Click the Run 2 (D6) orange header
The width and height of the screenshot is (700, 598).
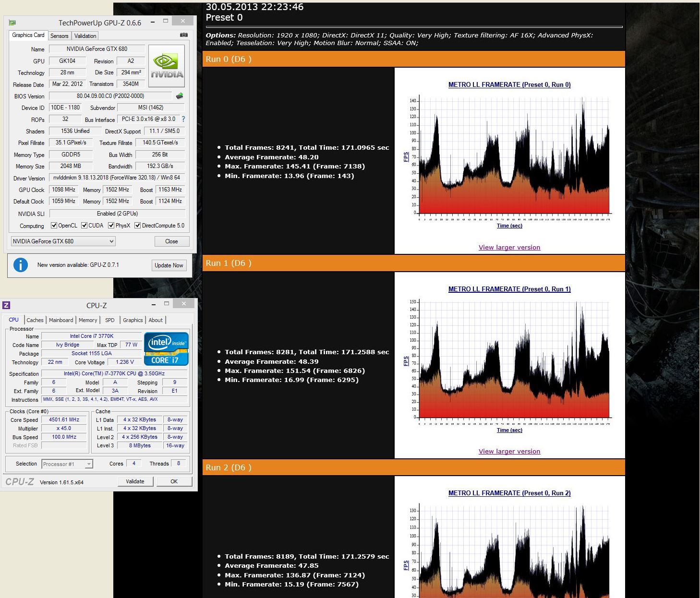coord(414,467)
